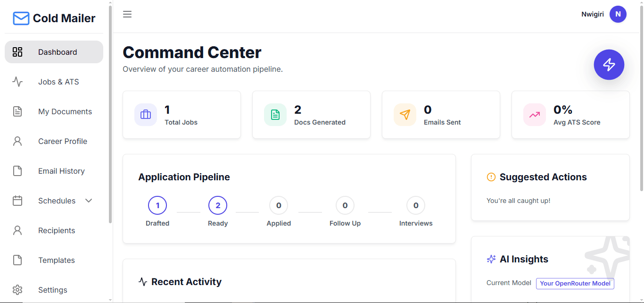Click the Your OpenRouter Model badge
644x303 pixels.
coord(575,283)
